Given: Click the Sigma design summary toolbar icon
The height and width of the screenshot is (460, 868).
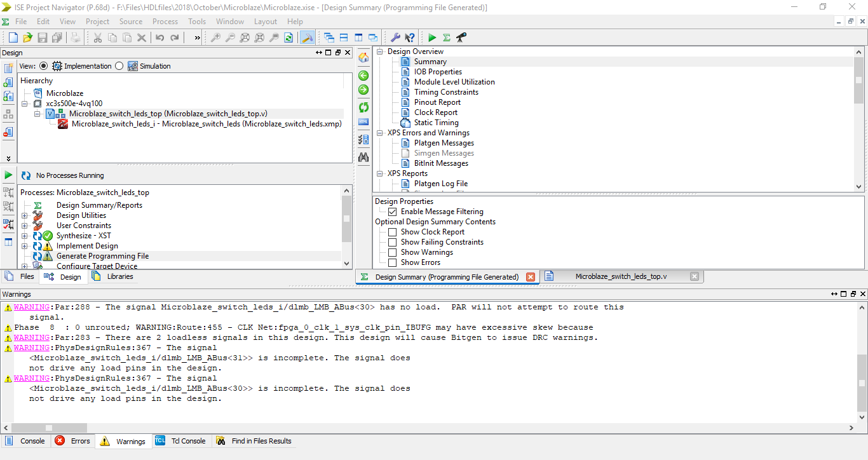Looking at the screenshot, I should click(x=447, y=37).
